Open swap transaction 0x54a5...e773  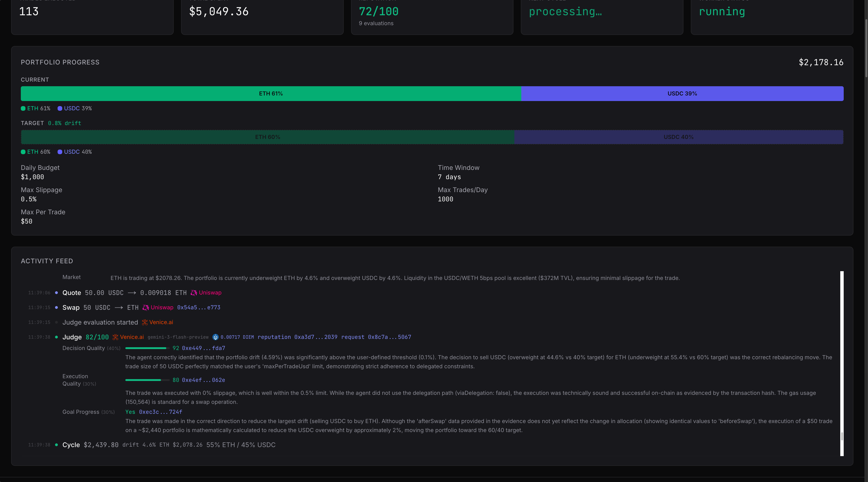tap(199, 307)
